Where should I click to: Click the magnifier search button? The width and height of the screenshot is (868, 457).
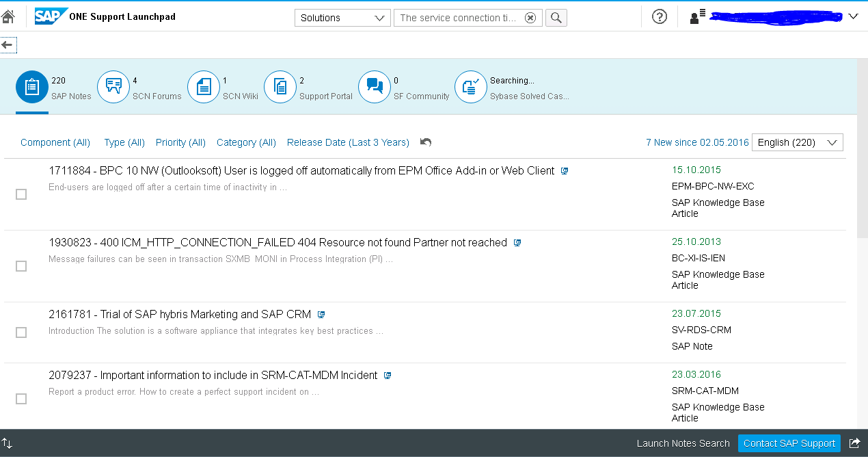[x=556, y=18]
